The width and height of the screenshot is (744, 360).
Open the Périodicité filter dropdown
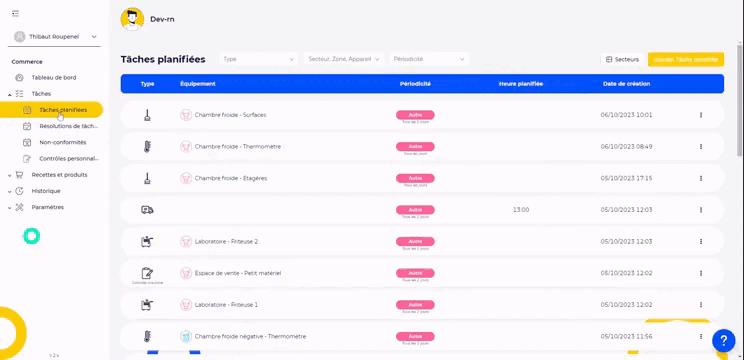coord(429,59)
